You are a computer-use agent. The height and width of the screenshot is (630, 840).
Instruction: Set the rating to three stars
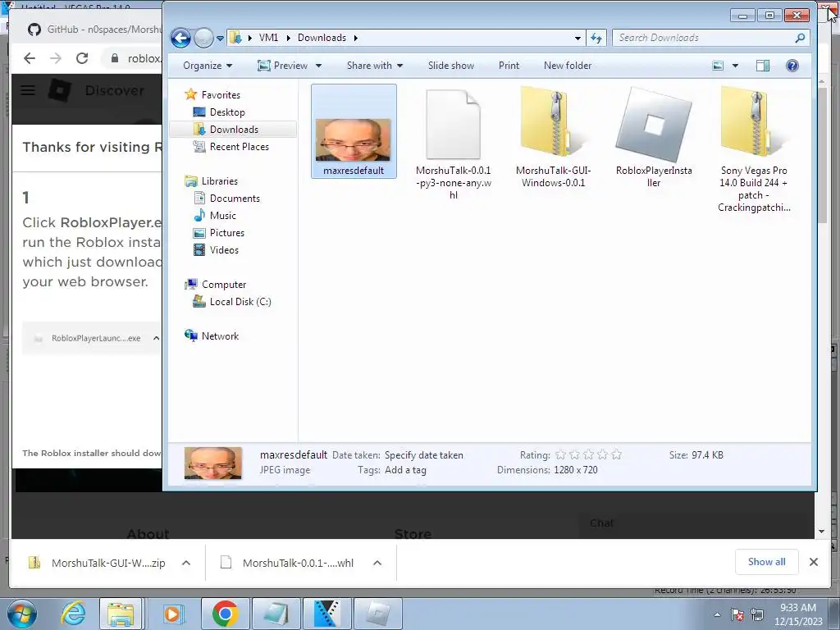[589, 454]
